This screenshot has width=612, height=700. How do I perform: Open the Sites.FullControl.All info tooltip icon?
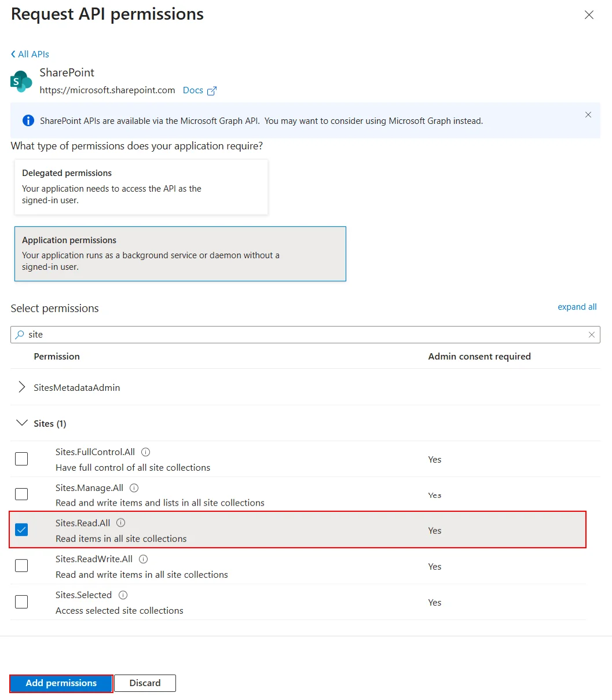(145, 452)
